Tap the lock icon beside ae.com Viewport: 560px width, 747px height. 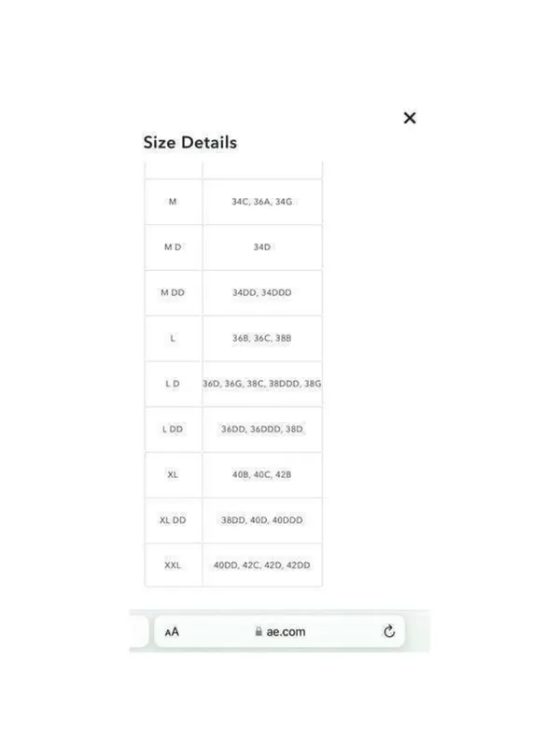259,631
